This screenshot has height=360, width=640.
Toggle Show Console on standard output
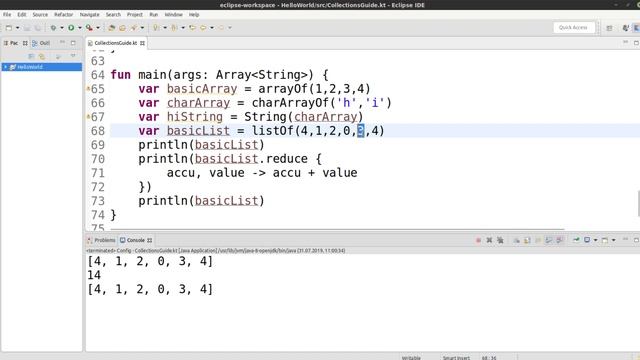click(x=549, y=240)
